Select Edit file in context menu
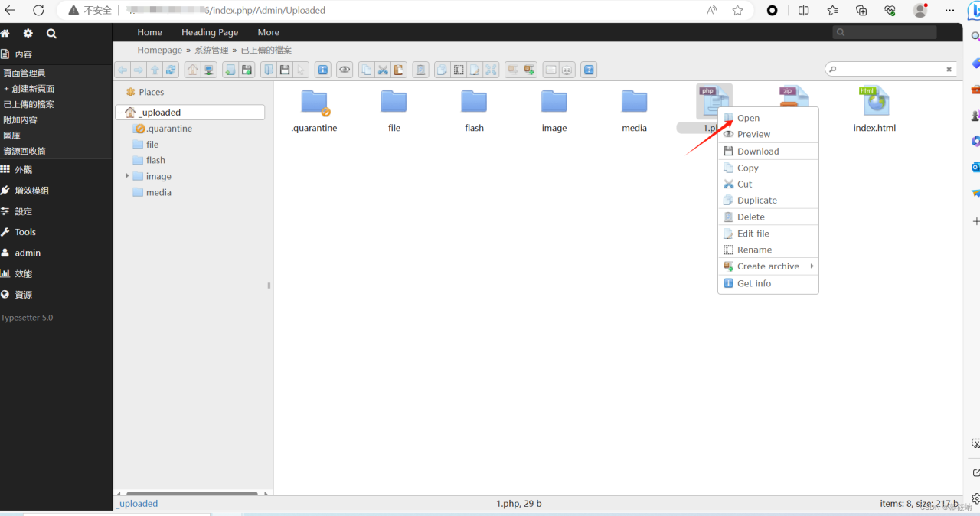The height and width of the screenshot is (516, 980). (753, 234)
